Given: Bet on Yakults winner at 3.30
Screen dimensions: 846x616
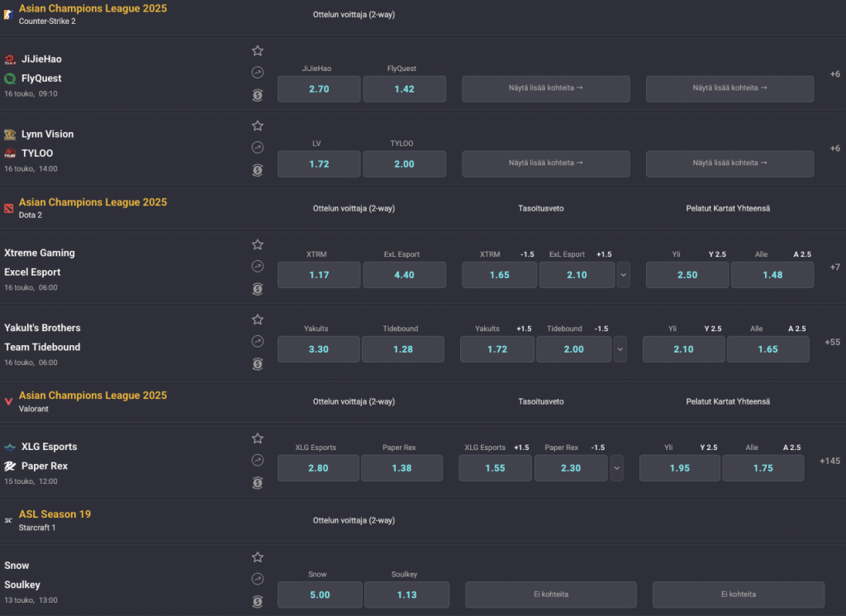Looking at the screenshot, I should click(x=318, y=349).
